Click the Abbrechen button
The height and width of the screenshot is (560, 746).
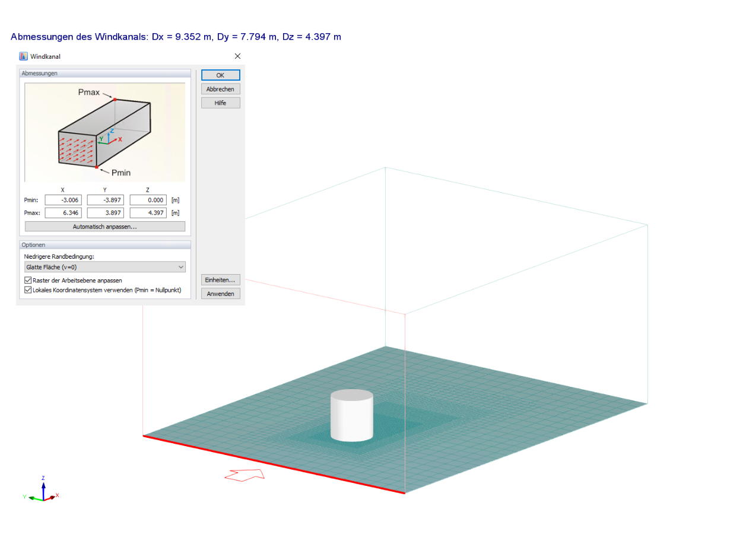[220, 89]
